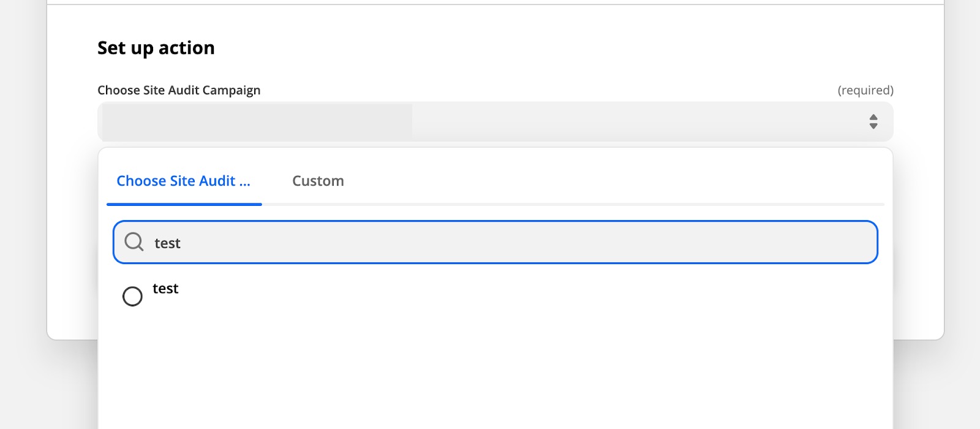Switch to the Custom tab

point(317,181)
